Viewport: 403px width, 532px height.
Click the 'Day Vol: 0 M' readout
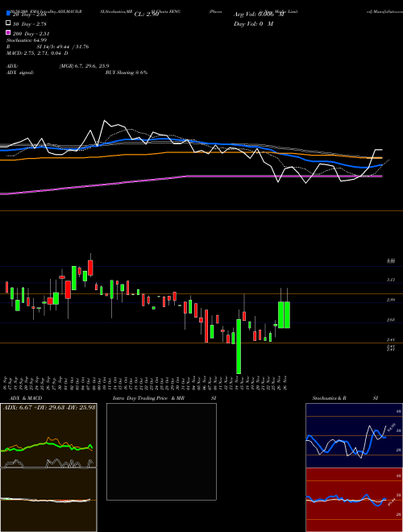[253, 23]
